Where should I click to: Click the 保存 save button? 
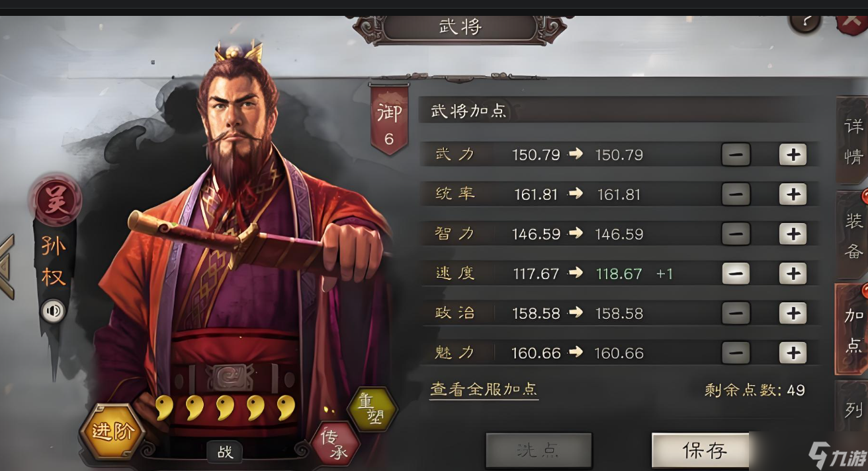[705, 451]
